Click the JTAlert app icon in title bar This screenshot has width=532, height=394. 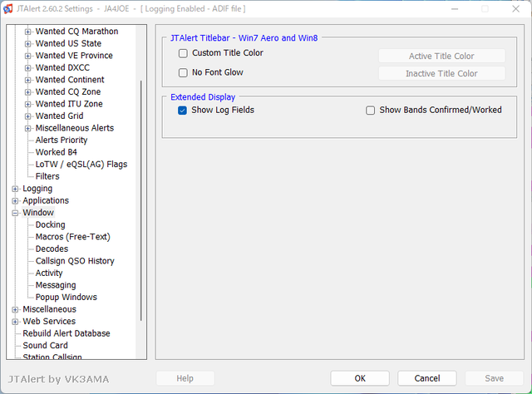click(7, 9)
